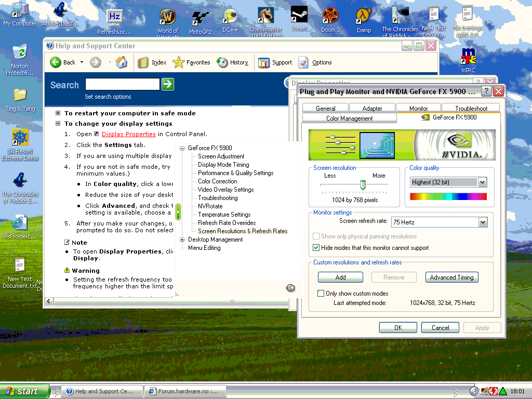Open MotoGP2 desktop shortcut
The height and width of the screenshot is (399, 532).
(200, 22)
